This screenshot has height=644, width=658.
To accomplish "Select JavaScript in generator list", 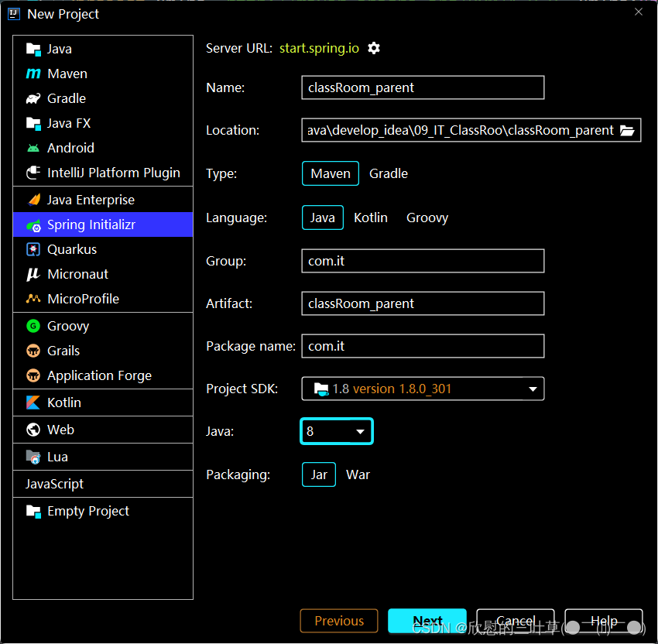I will pos(54,484).
